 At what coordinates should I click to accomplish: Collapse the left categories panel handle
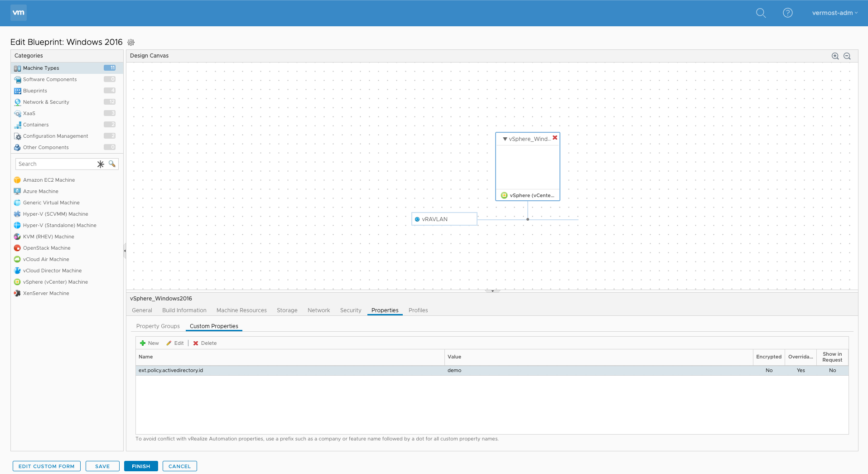coord(125,251)
